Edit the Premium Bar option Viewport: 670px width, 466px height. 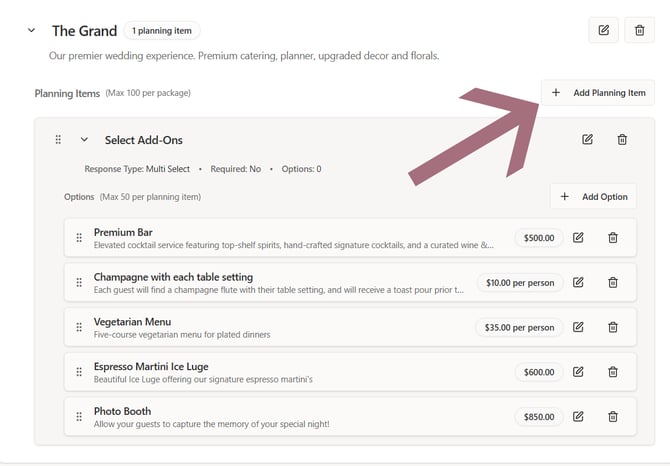pyautogui.click(x=578, y=238)
